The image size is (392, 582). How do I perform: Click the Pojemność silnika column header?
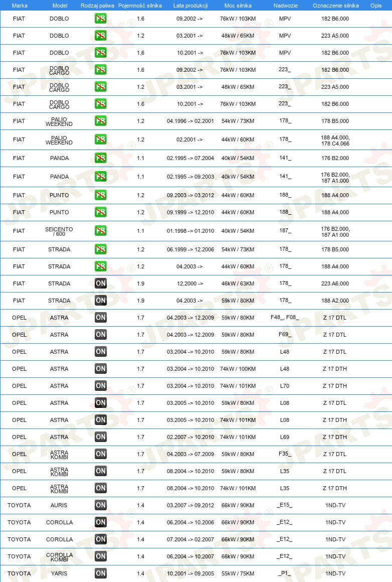click(x=140, y=6)
